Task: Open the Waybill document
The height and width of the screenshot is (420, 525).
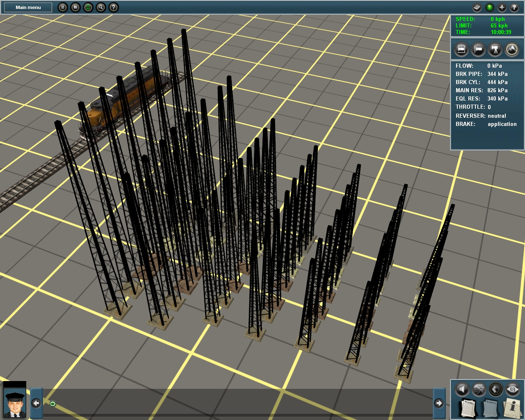Action: (468, 408)
